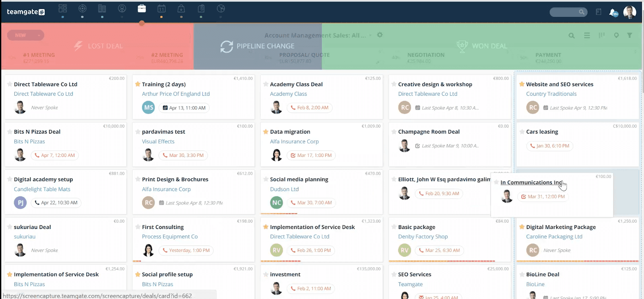Unstar the Website and SEO services deal
Viewport: 644px width, 299px height.
522,84
